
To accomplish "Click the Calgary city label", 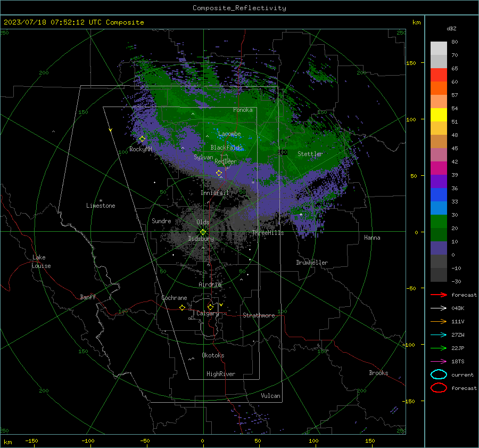I will [208, 313].
